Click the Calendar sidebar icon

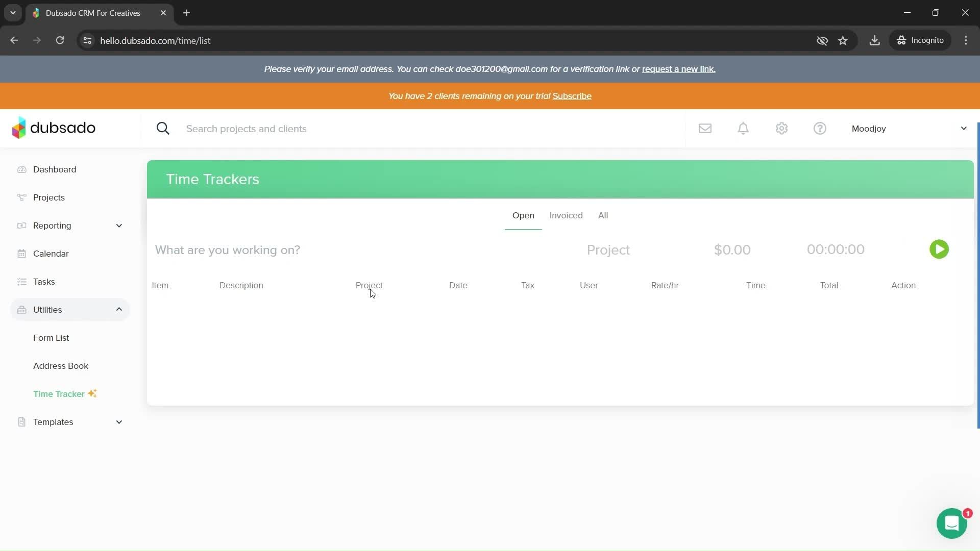pos(21,254)
